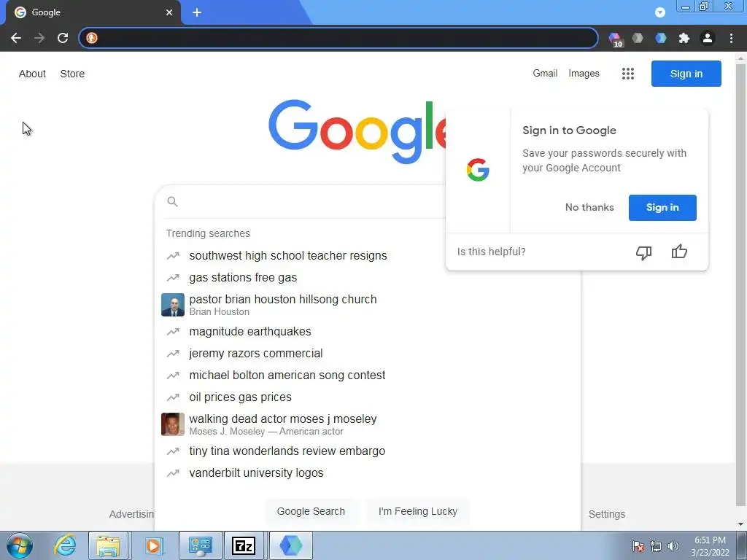Click No thanks in the sign-in popup
The height and width of the screenshot is (560, 747).
pos(589,208)
